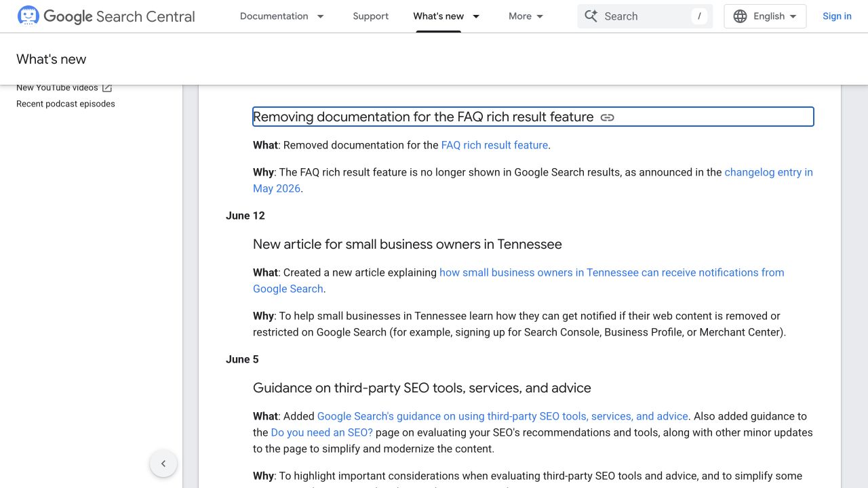Open the Do you need an SEO? link
This screenshot has width=868, height=488.
322,432
